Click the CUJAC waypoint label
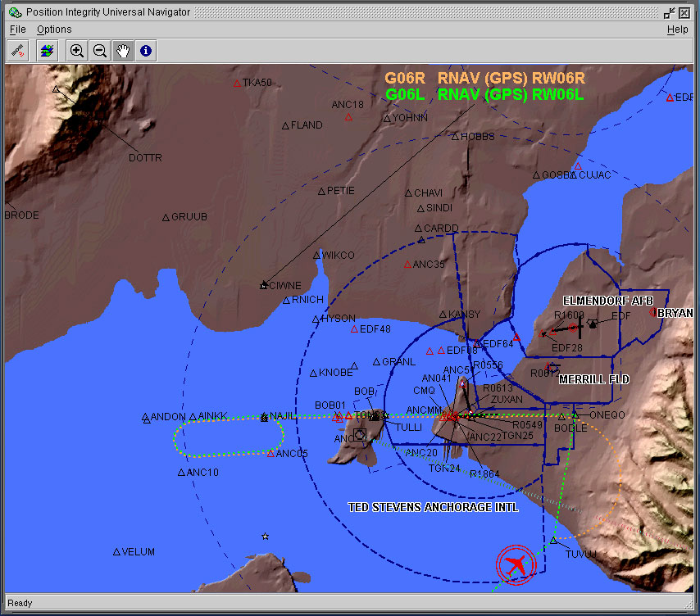This screenshot has width=700, height=616. (x=594, y=175)
